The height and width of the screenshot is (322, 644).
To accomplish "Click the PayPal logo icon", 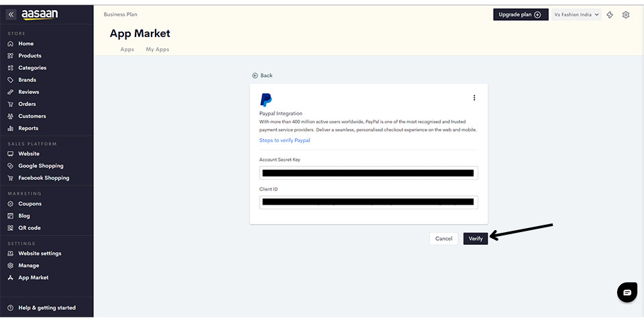I will tap(266, 100).
